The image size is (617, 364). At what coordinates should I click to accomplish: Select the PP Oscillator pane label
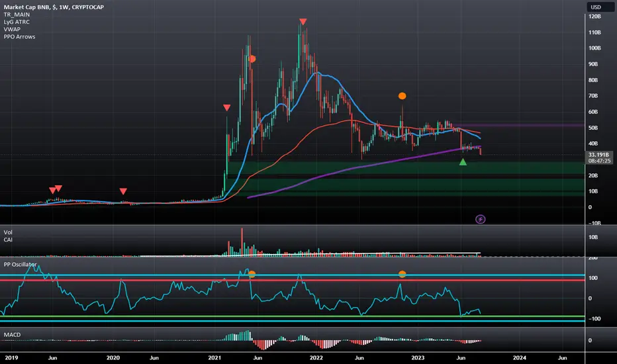pyautogui.click(x=20, y=265)
